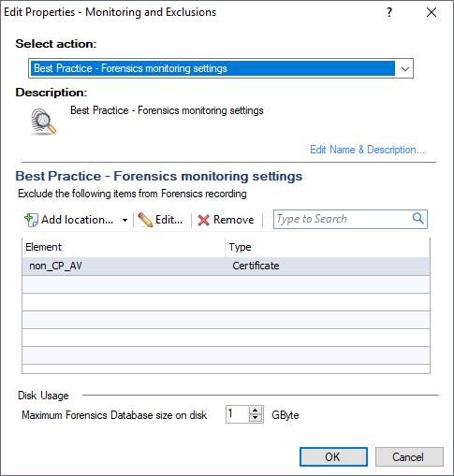Increase the maximum database size value
Image resolution: width=454 pixels, height=476 pixels.
click(x=256, y=411)
